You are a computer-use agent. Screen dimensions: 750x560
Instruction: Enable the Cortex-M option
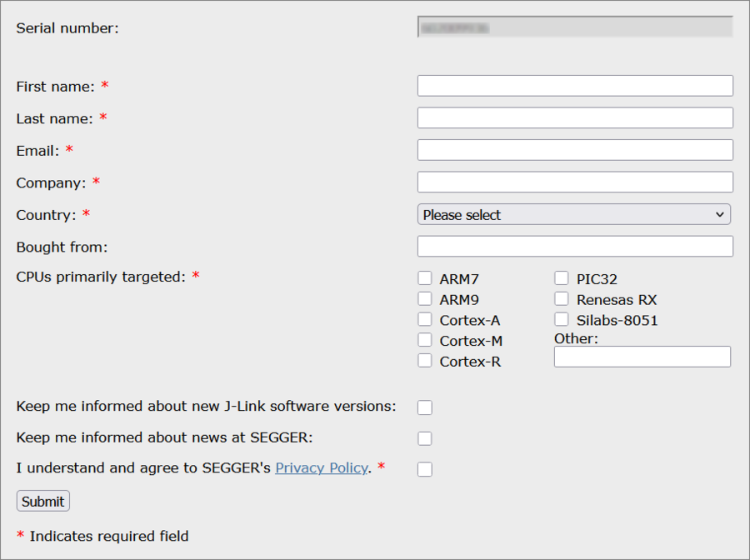[424, 340]
